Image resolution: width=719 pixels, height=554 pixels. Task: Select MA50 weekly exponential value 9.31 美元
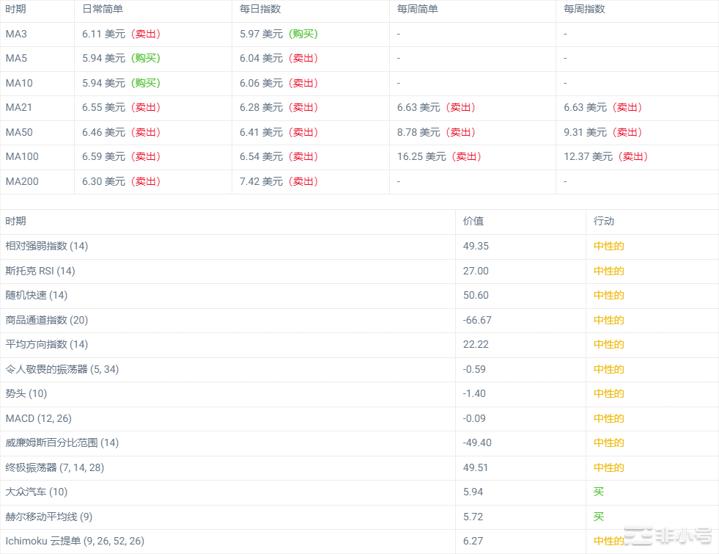point(585,132)
